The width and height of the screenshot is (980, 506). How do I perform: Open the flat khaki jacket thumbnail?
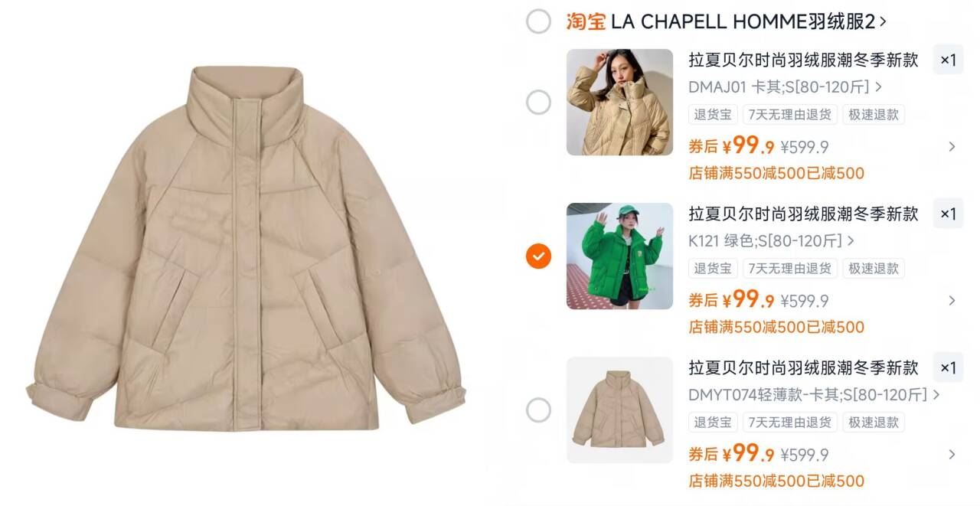coord(619,410)
